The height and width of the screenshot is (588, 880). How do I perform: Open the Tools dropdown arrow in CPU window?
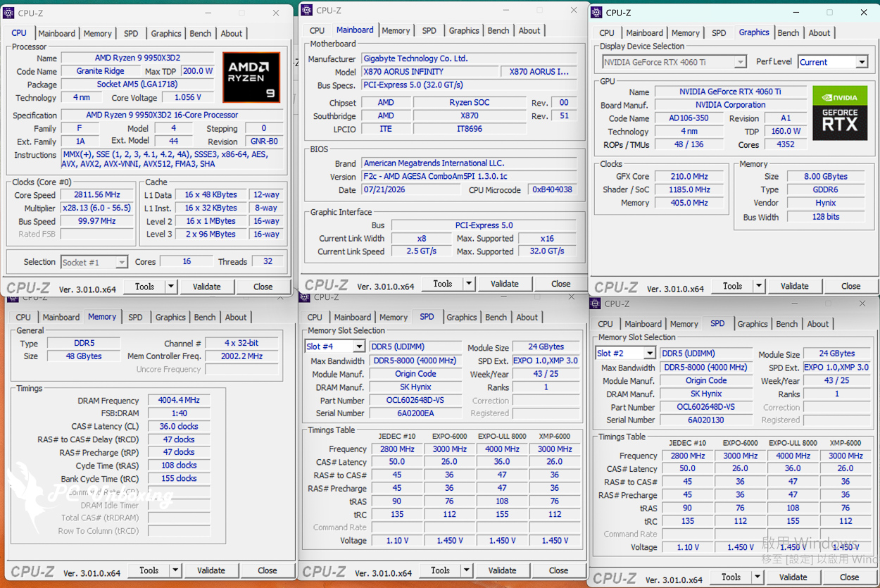[x=171, y=287]
